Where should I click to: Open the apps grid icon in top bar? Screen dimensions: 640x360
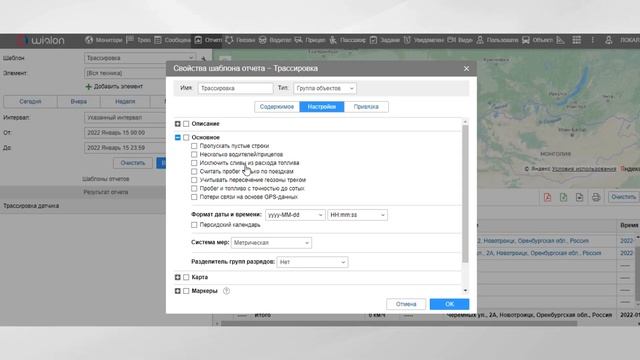pos(576,40)
